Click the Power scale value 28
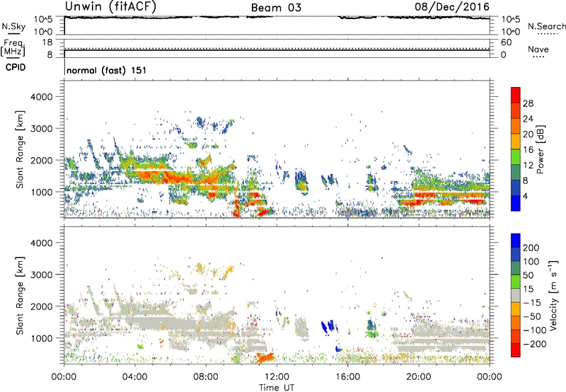566x392 pixels. [528, 103]
